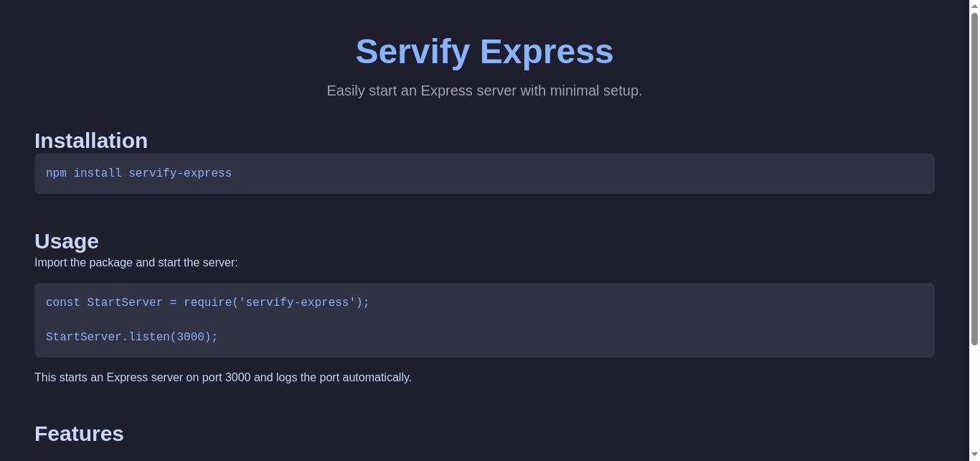
Task: Click the word 'Express' in the main title
Action: [x=547, y=52]
